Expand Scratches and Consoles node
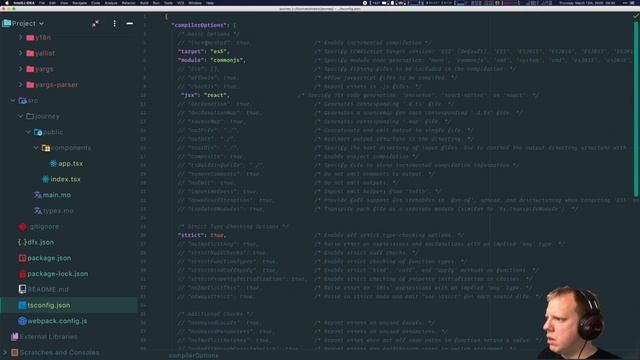 point(5,352)
